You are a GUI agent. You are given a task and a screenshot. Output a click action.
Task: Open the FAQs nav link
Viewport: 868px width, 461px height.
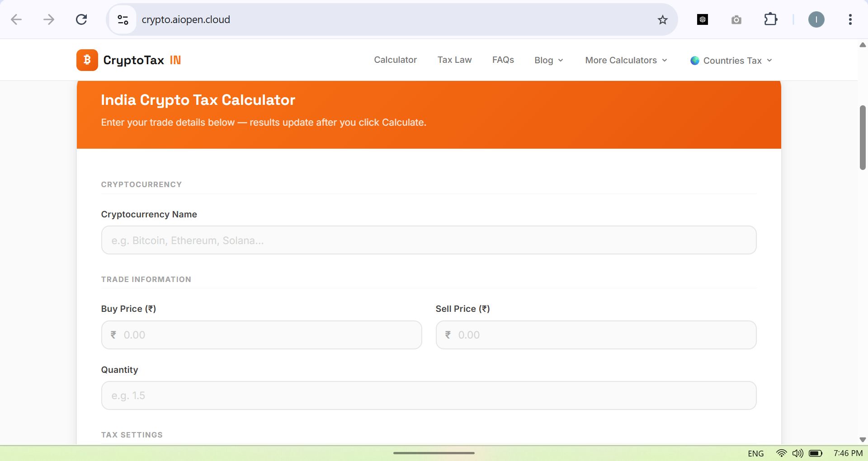(503, 60)
